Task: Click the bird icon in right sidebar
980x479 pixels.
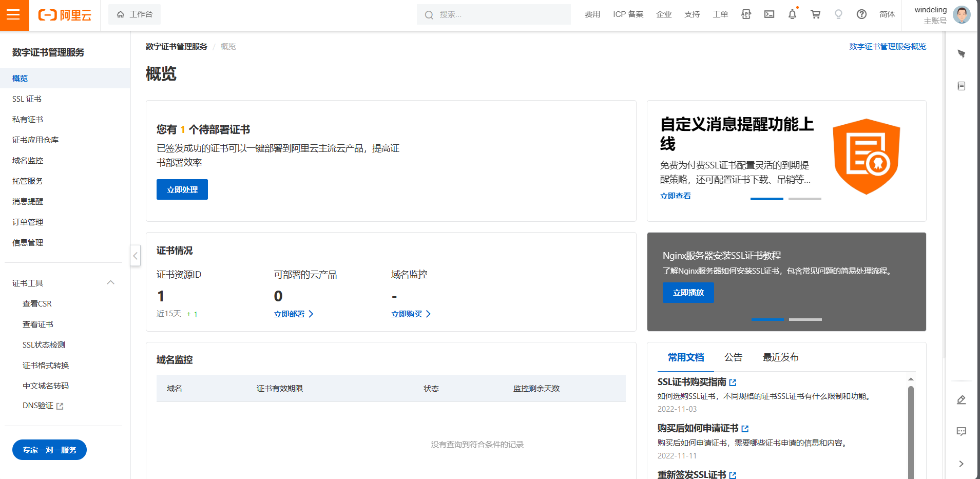Action: click(962, 54)
